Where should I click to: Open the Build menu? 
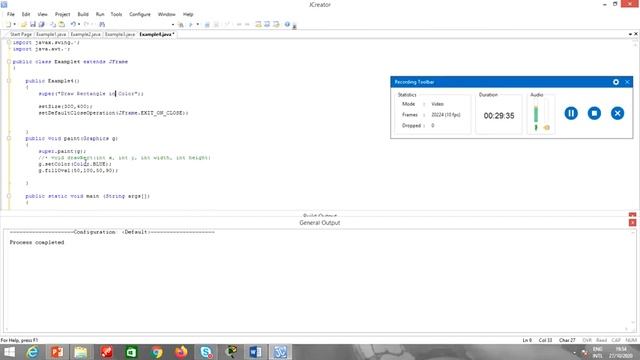(x=83, y=14)
